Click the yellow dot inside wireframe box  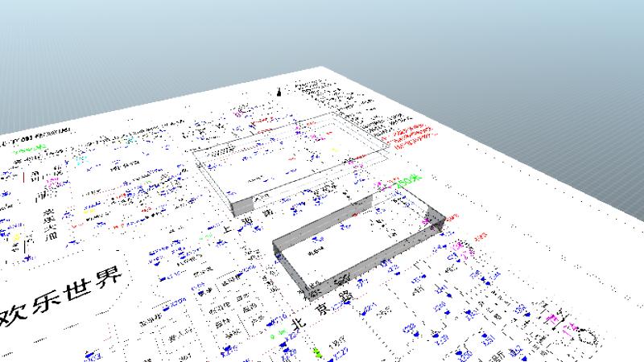[x=336, y=148]
